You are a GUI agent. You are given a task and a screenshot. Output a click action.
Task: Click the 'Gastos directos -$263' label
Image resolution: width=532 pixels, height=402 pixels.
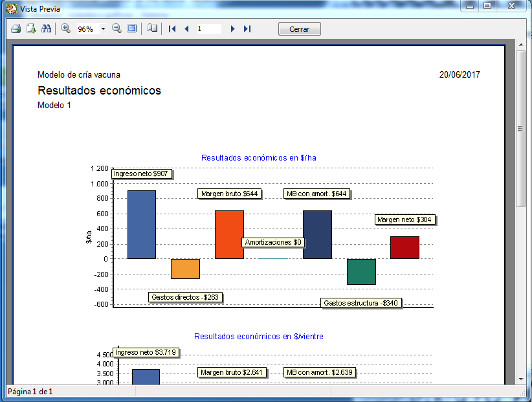click(x=185, y=297)
